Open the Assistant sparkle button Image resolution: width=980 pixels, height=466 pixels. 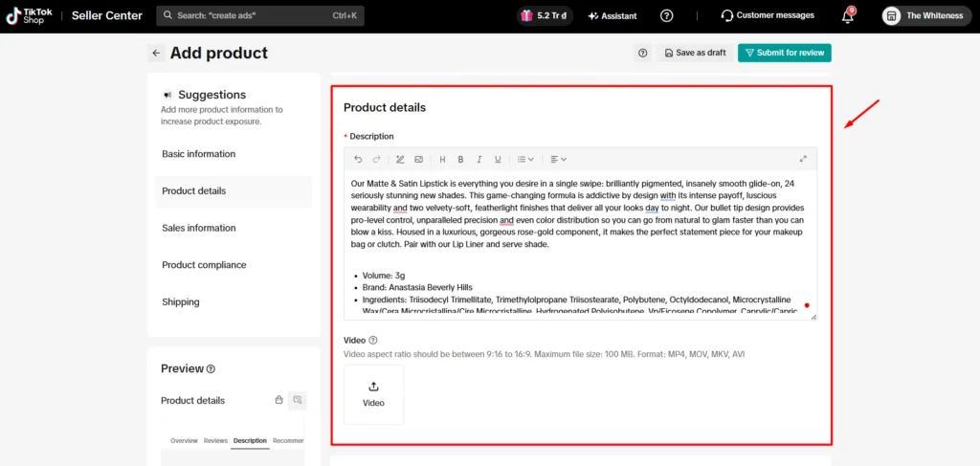click(x=612, y=16)
